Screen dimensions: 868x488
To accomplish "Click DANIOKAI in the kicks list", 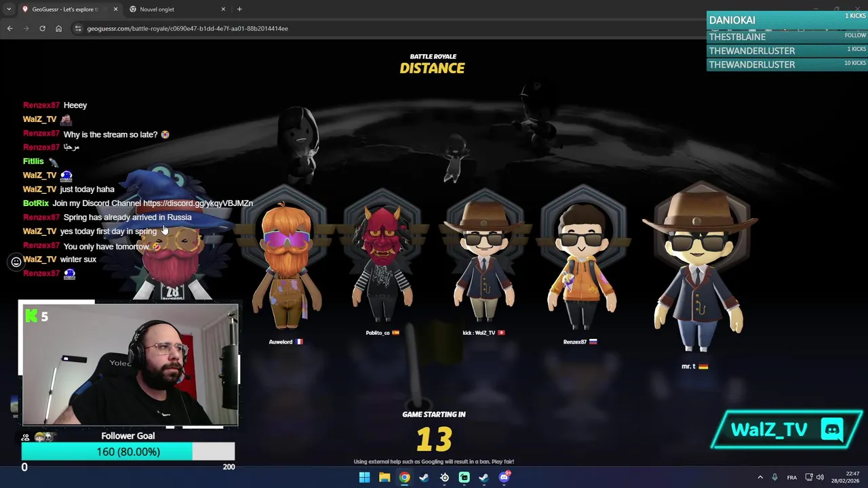I will click(x=732, y=20).
